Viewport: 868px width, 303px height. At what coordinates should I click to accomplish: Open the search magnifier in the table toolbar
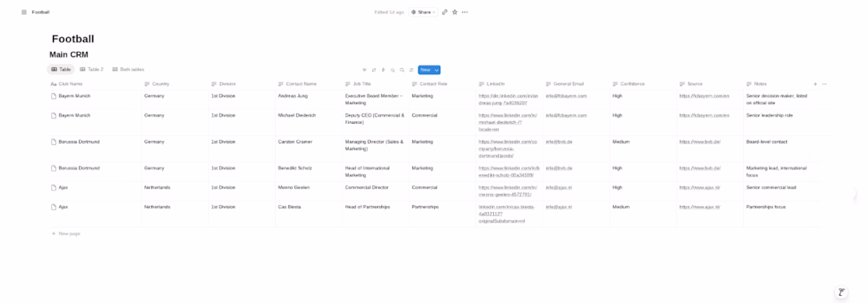[402, 69]
